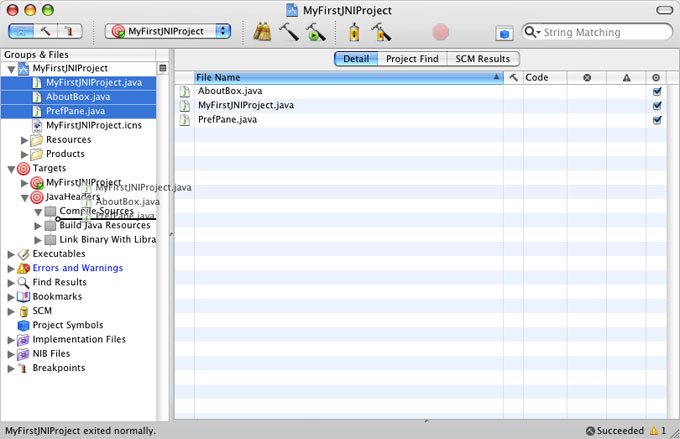Expand the Link Binary With Libraries phase
The image size is (680, 439).
pos(38,240)
